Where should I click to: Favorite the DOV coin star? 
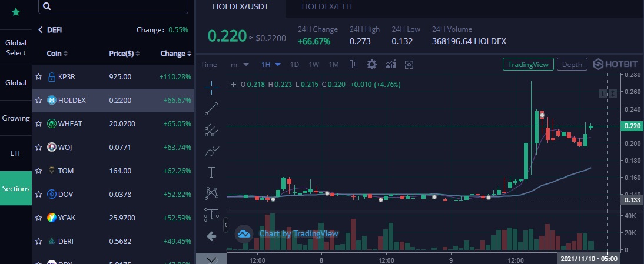(39, 194)
